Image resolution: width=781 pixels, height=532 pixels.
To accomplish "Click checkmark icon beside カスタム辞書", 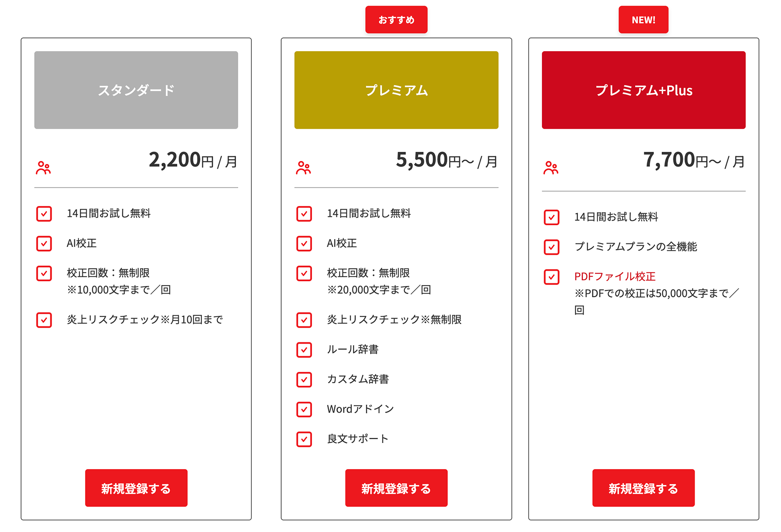I will (x=304, y=380).
